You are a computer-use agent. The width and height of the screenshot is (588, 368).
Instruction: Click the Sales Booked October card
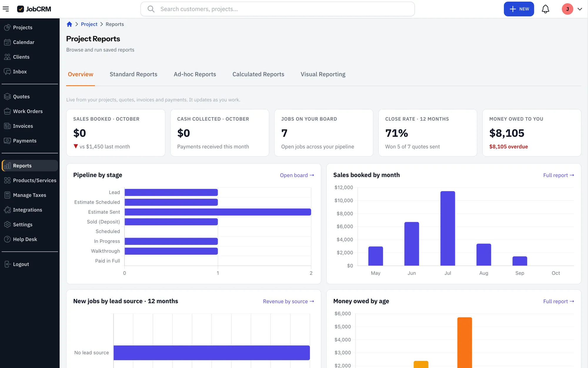tap(116, 133)
